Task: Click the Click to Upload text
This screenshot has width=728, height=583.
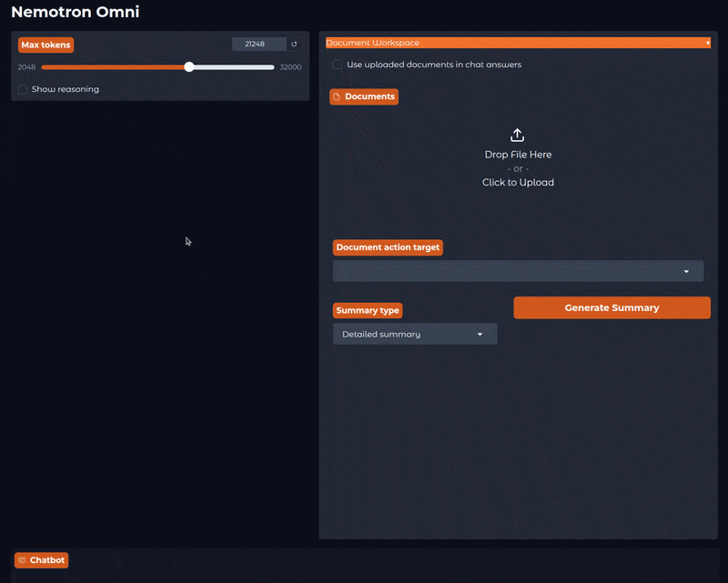Action: [518, 183]
